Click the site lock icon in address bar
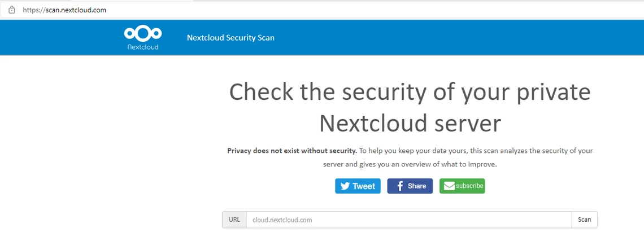 (x=11, y=10)
